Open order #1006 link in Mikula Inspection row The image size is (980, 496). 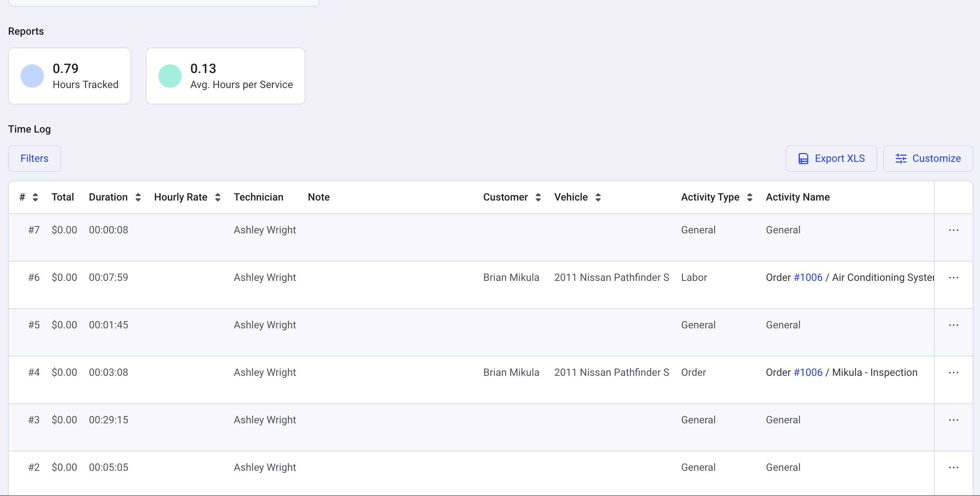pyautogui.click(x=808, y=373)
